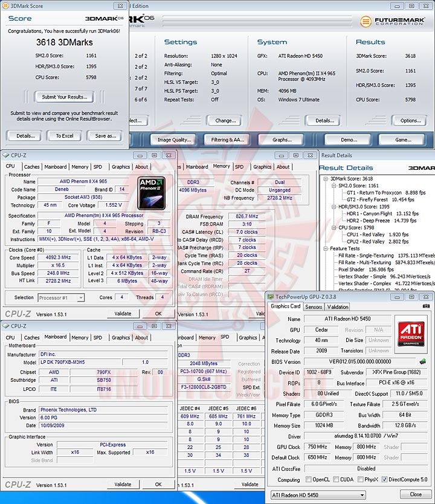Click Close button in GPU-Z
Image resolution: width=435 pixels, height=504 pixels.
(416, 494)
